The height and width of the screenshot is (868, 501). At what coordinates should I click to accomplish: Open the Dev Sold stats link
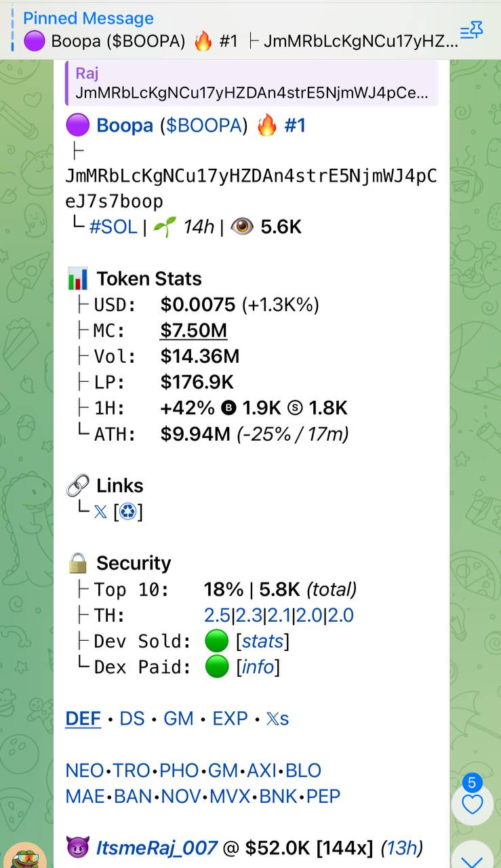[x=262, y=641]
